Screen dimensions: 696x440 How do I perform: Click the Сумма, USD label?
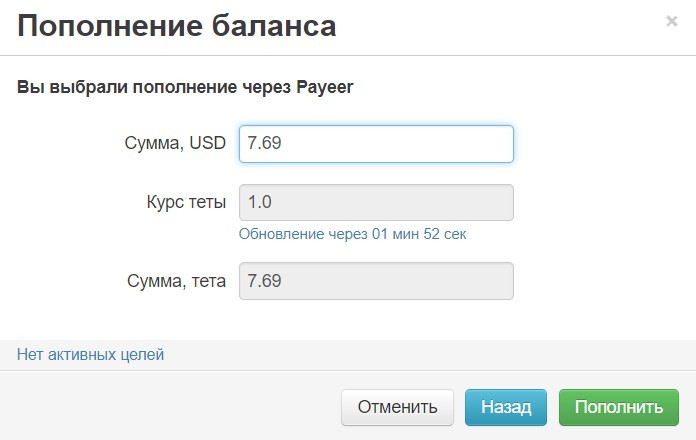pos(175,144)
